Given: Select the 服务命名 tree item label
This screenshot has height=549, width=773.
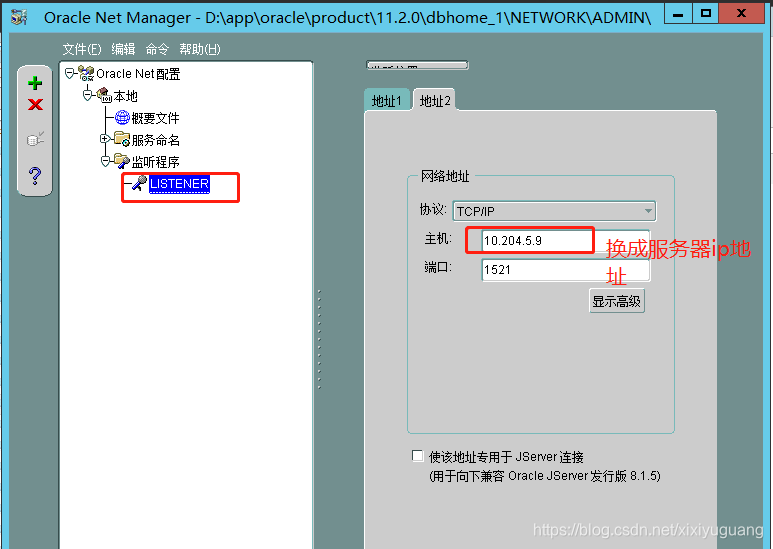Looking at the screenshot, I should pyautogui.click(x=155, y=140).
